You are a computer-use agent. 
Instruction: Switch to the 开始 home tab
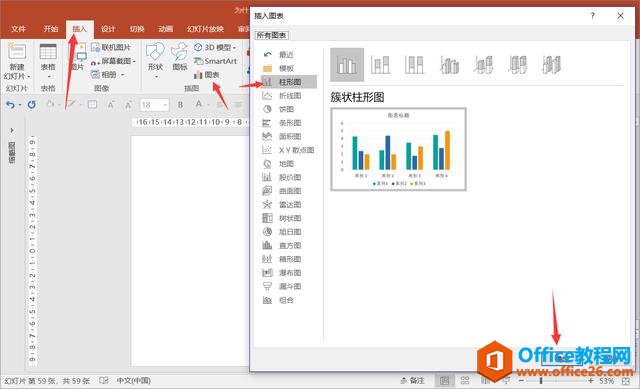tap(51, 29)
